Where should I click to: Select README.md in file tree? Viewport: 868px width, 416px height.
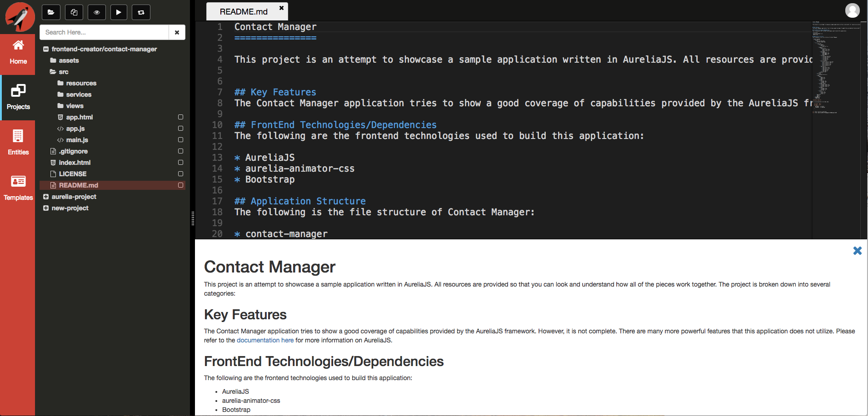pyautogui.click(x=78, y=185)
